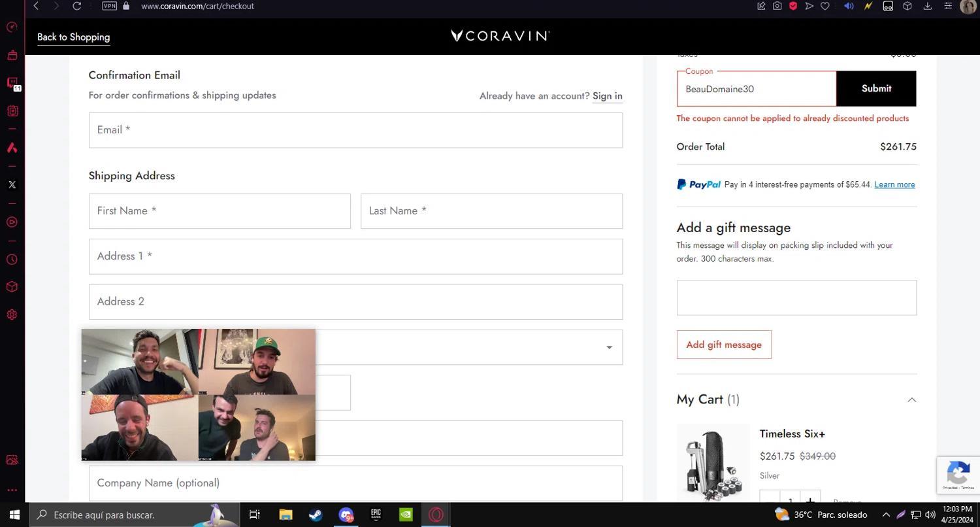Open the profile avatar in the top right

pos(968,6)
